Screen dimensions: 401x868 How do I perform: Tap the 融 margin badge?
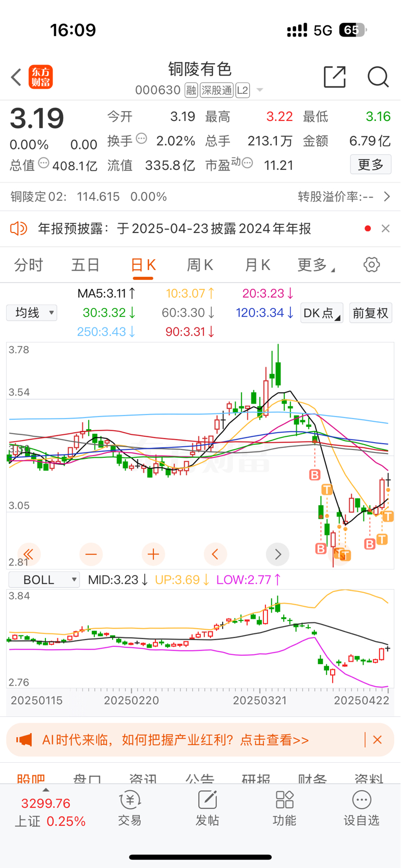191,91
